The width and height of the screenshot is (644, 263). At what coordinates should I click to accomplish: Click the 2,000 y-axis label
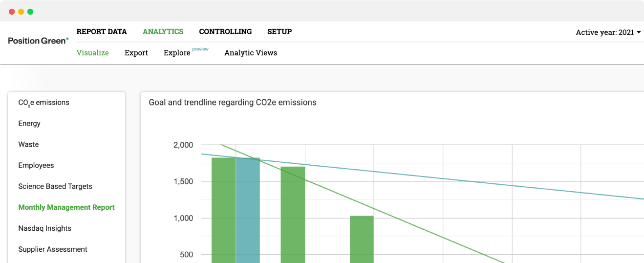(x=183, y=145)
